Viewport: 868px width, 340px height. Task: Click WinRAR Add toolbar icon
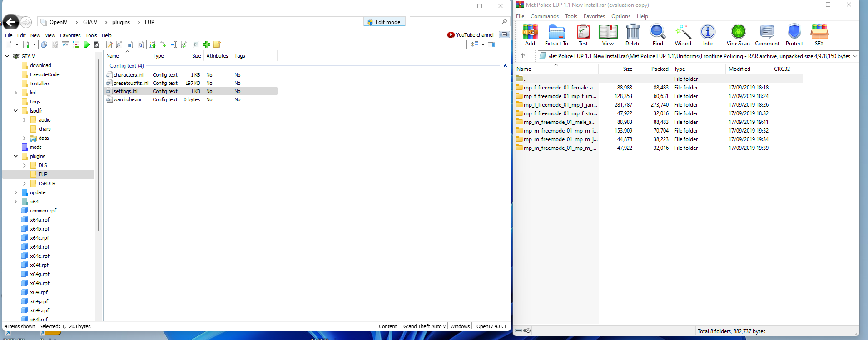(x=530, y=35)
